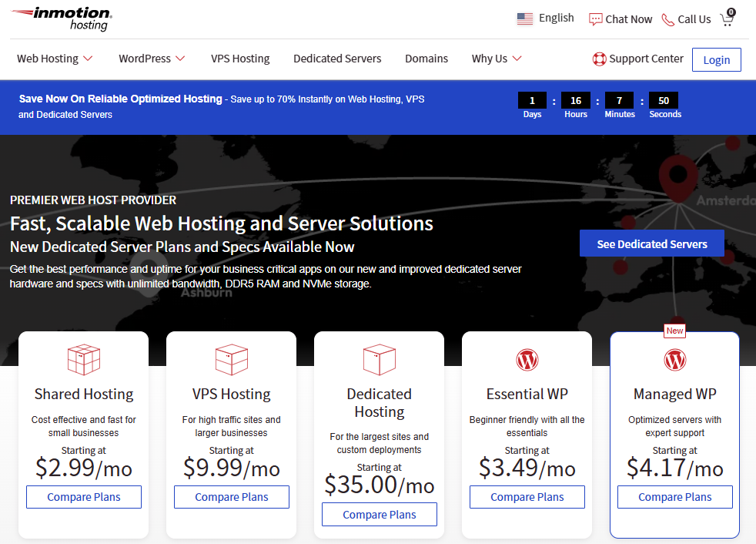Click the countdown Hours value
The image size is (756, 544).
(x=576, y=100)
